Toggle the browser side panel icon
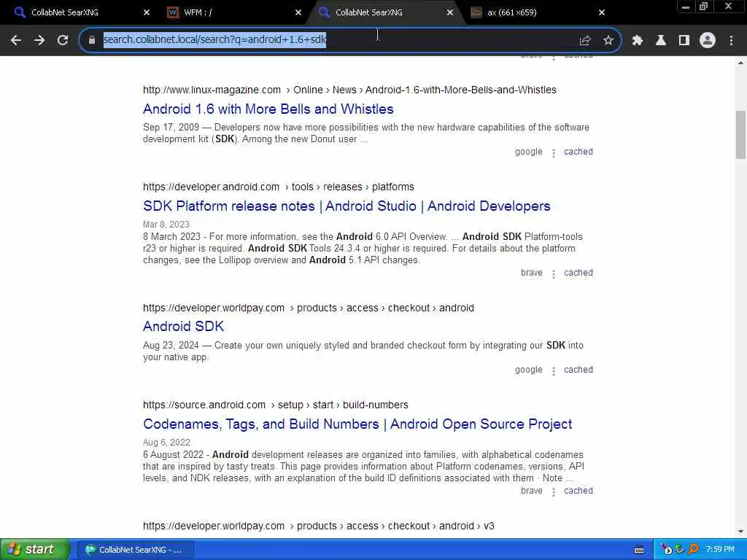The image size is (747, 560). [x=684, y=40]
